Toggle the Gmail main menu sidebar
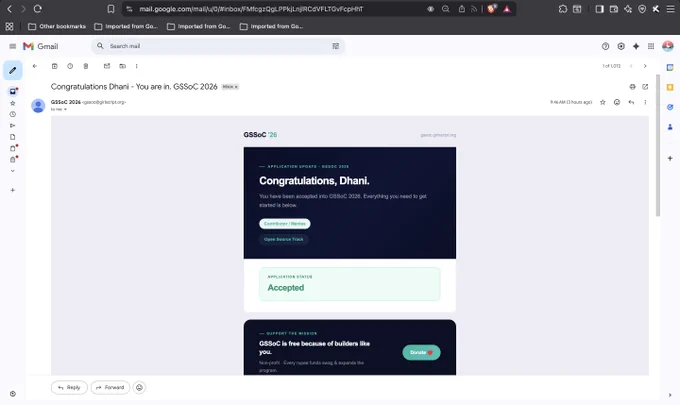The image size is (680, 405). pos(13,46)
